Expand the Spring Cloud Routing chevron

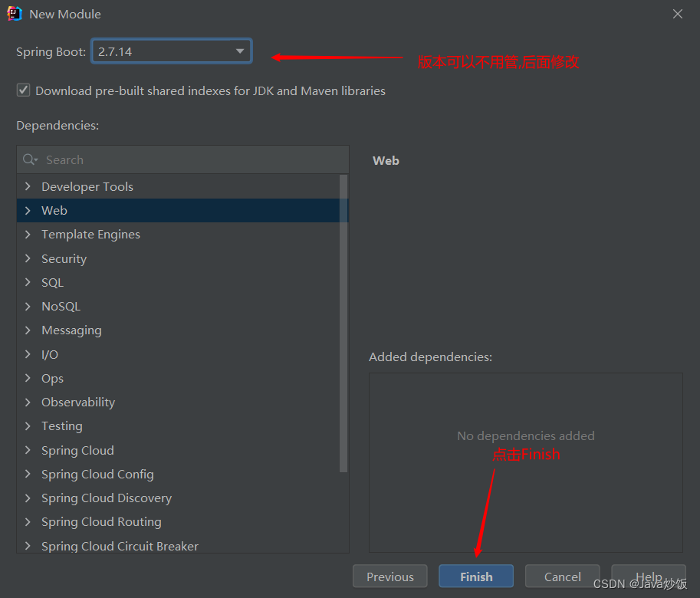coord(28,521)
